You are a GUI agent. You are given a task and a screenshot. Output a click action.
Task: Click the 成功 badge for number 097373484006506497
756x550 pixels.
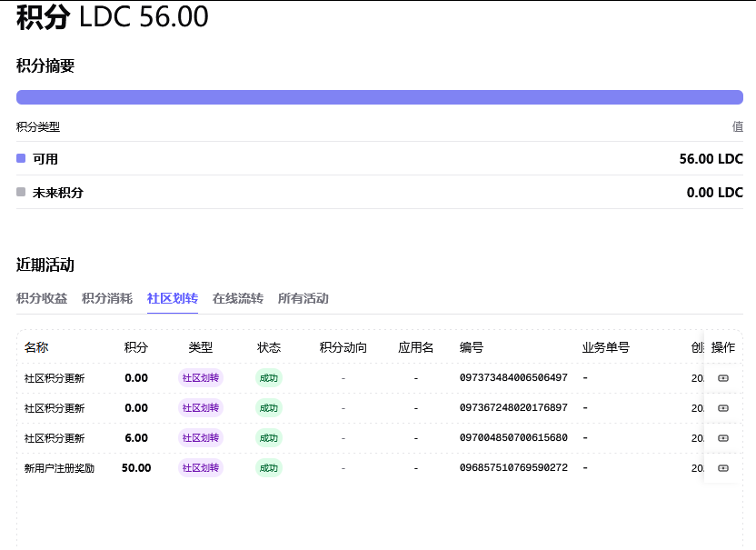pyautogui.click(x=269, y=378)
